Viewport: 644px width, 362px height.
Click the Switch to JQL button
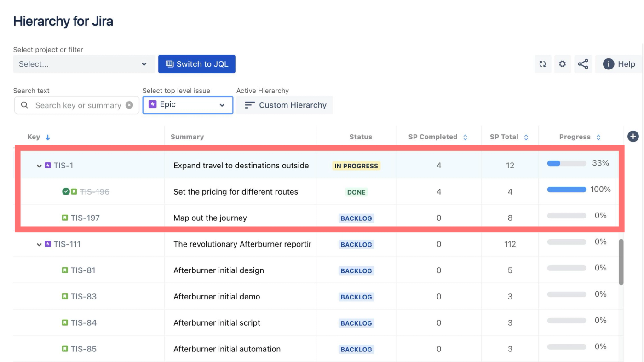[197, 64]
